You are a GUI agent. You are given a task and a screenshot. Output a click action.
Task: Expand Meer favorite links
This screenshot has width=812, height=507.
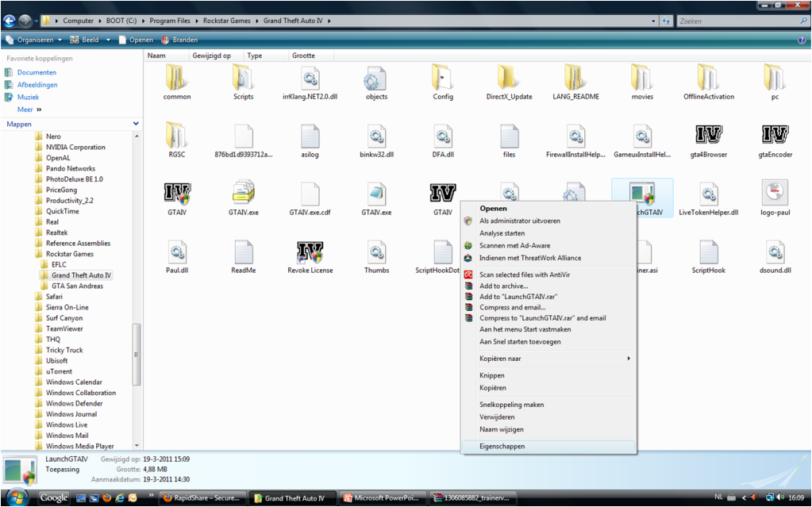29,109
